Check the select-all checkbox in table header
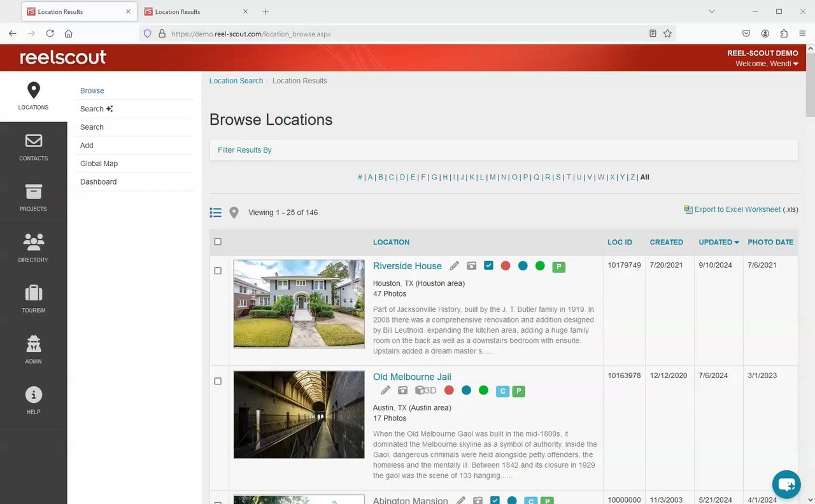The image size is (815, 504). pos(218,242)
